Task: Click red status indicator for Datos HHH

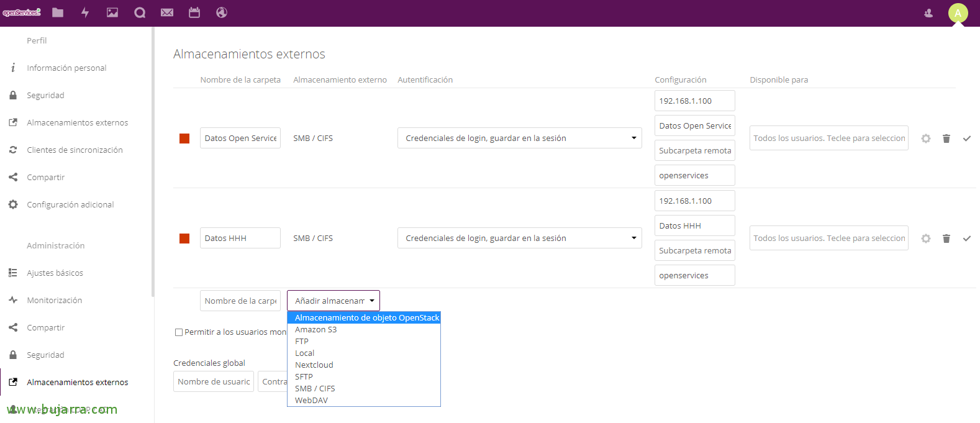Action: tap(184, 239)
